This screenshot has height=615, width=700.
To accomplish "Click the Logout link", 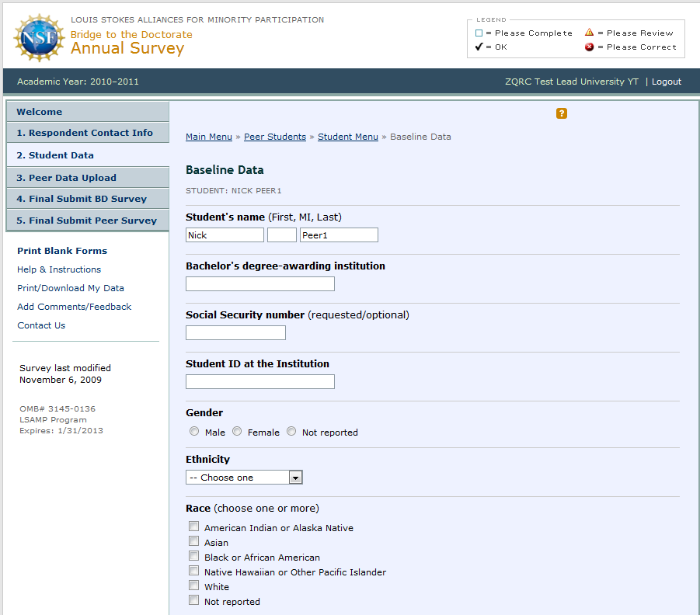I will [x=666, y=82].
